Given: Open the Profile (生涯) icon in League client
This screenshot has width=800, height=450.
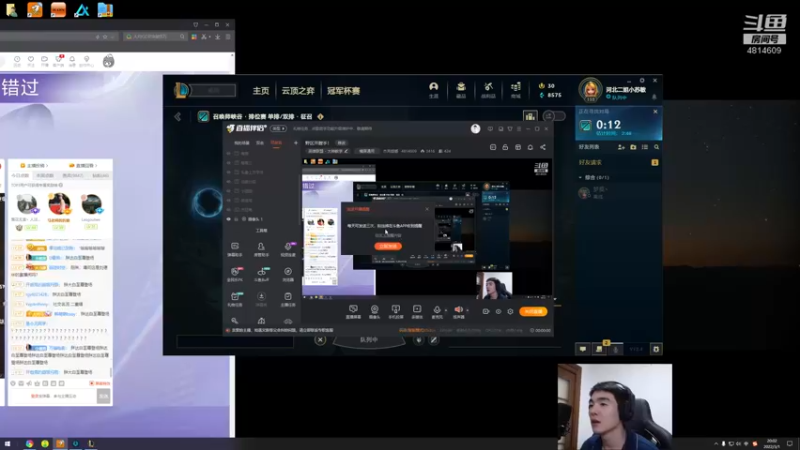Looking at the screenshot, I should [x=434, y=87].
